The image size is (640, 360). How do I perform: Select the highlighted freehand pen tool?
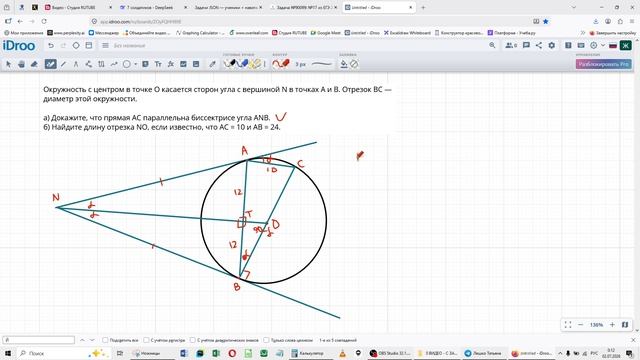click(50, 64)
